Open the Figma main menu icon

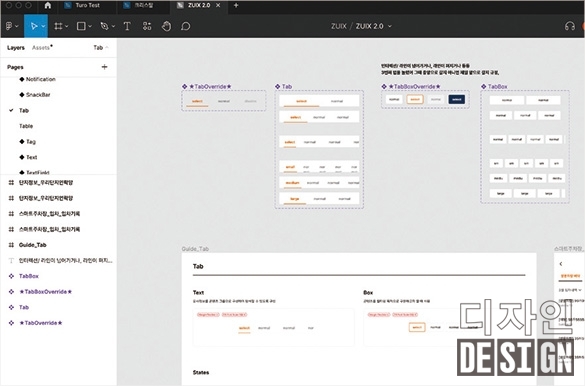point(9,26)
